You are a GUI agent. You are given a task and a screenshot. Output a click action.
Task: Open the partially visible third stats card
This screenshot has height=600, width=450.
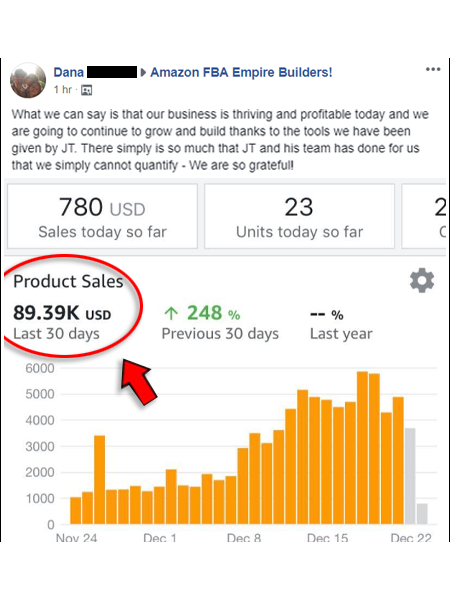coord(424,216)
